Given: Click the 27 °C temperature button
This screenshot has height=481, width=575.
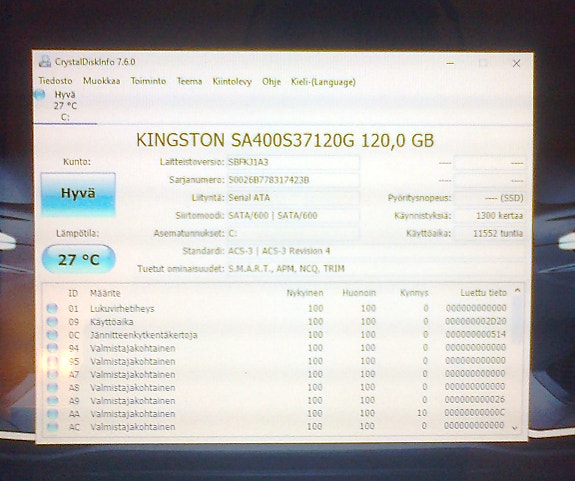Looking at the screenshot, I should click(x=78, y=260).
